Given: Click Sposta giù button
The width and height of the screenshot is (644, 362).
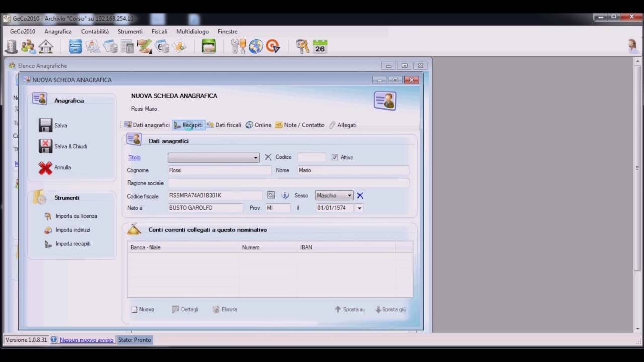Looking at the screenshot, I should (x=390, y=309).
